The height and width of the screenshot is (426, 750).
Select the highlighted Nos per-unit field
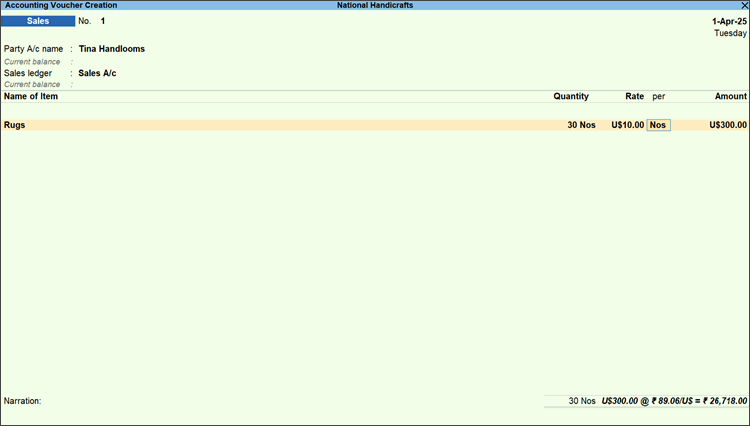point(658,125)
